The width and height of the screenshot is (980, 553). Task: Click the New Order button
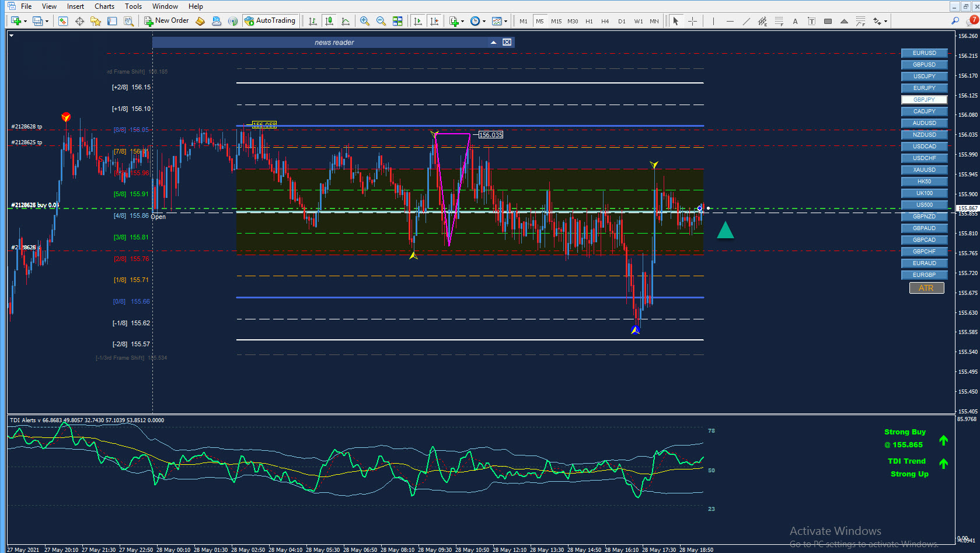coord(167,21)
